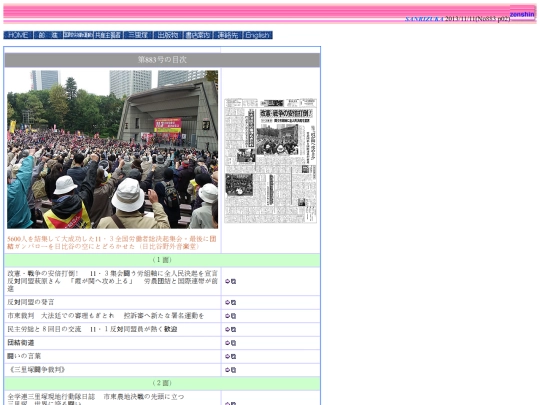Image resolution: width=540 pixels, height=405 pixels.
Task: Select 改憲・戦争の安倍打倒 article title
Action: coord(113,281)
